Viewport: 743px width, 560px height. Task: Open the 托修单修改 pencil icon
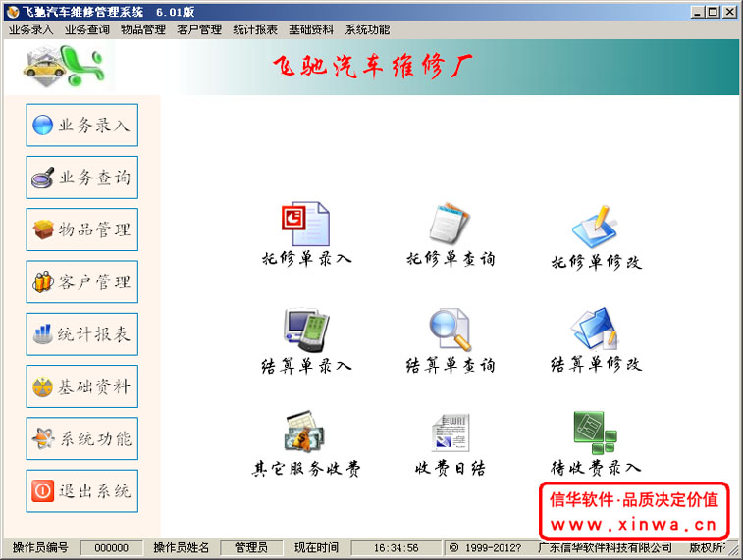point(595,227)
